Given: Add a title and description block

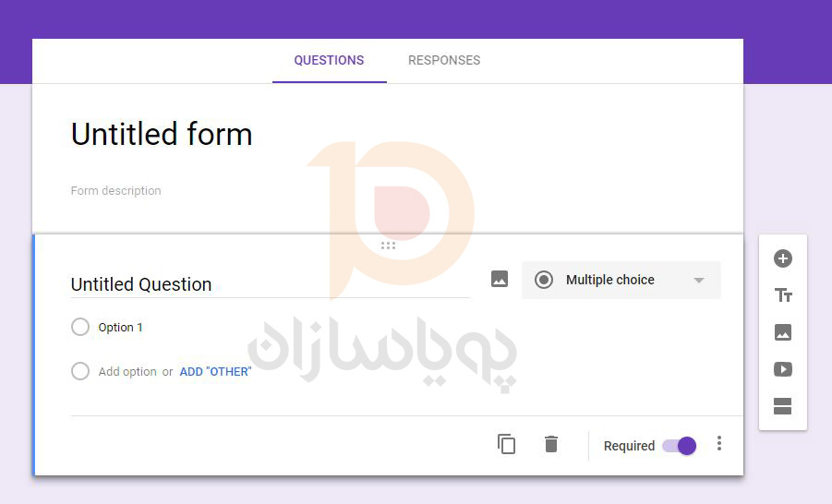Looking at the screenshot, I should click(x=783, y=295).
